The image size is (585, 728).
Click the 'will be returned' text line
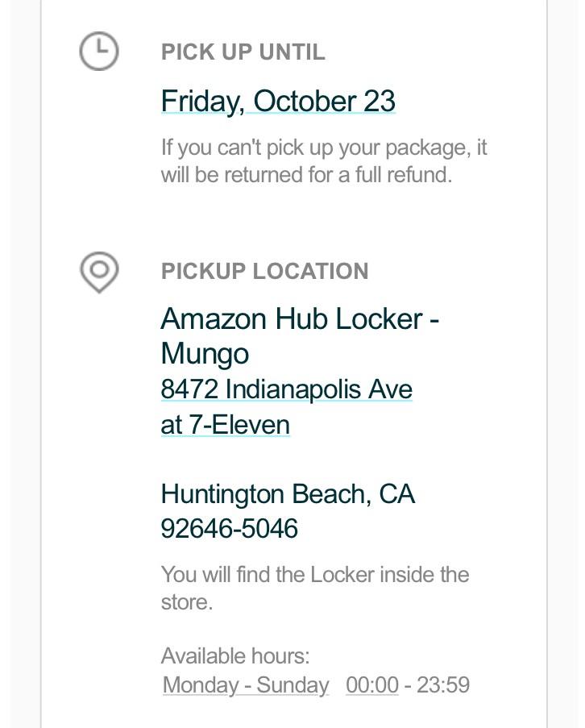tap(306, 175)
